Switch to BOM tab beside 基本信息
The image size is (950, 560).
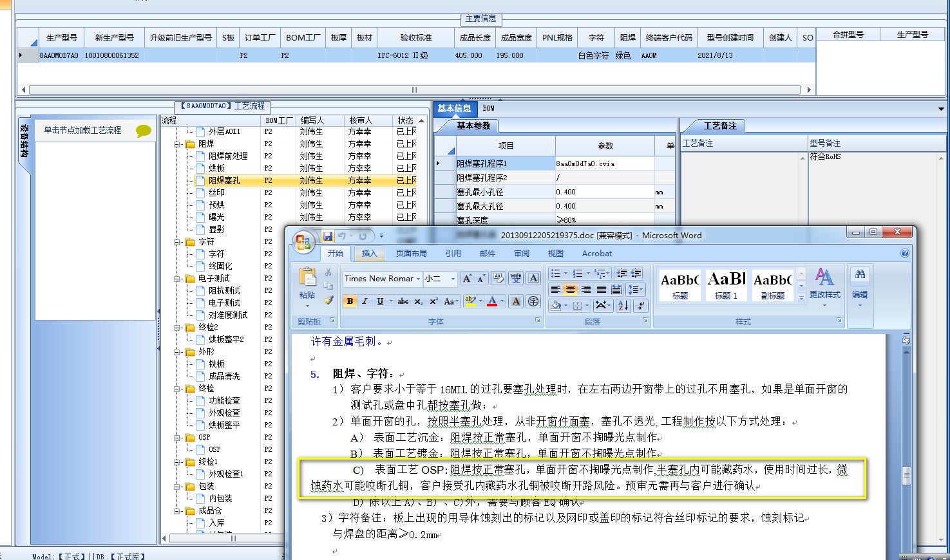click(x=488, y=108)
